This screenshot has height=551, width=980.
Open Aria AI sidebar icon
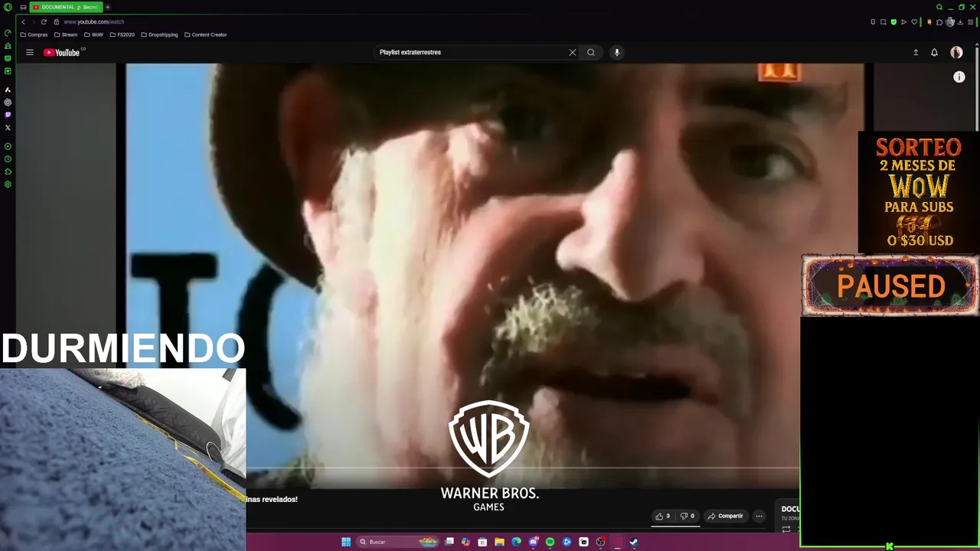pyautogui.click(x=8, y=90)
